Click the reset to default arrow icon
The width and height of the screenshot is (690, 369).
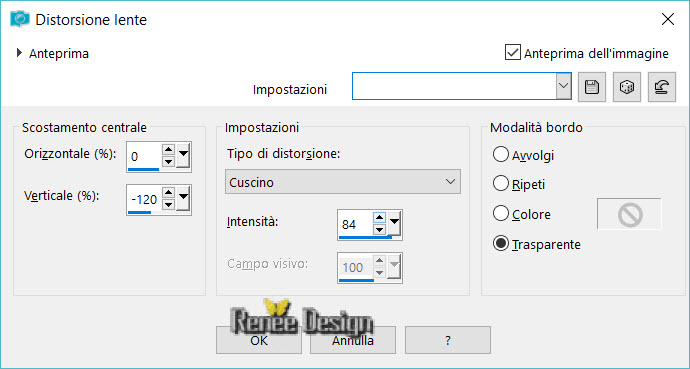662,87
